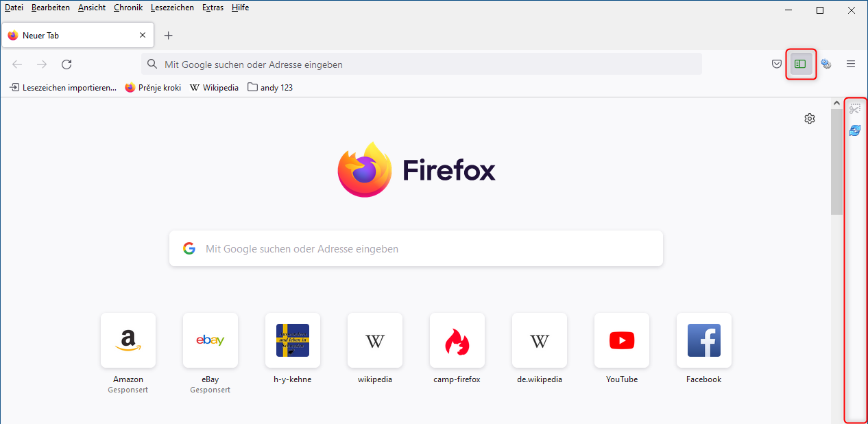Open the Prěnje kroki bookmark
868x424 pixels.
click(x=153, y=88)
